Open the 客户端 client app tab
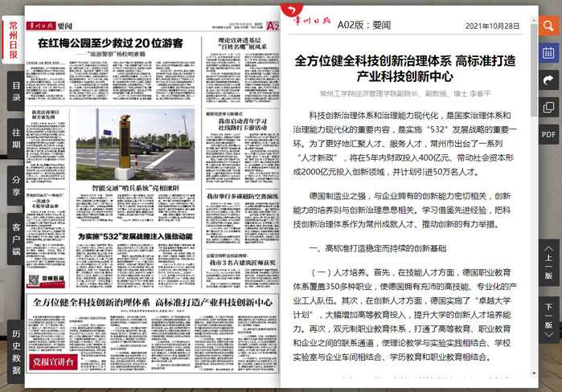 point(15,239)
